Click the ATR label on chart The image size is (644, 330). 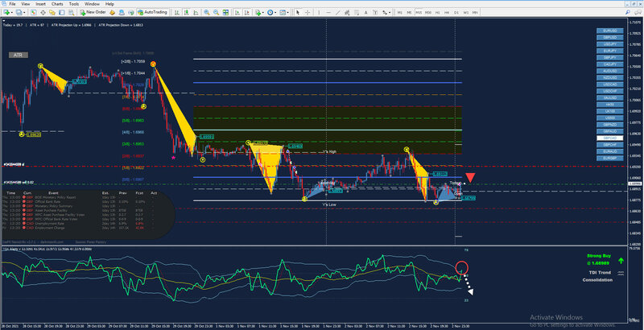[x=19, y=55]
